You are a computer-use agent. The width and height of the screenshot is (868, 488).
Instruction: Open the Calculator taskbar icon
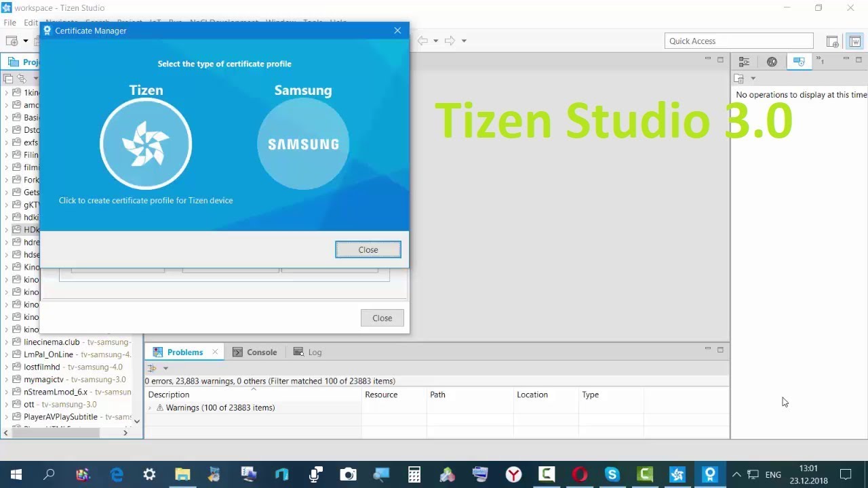(x=414, y=474)
